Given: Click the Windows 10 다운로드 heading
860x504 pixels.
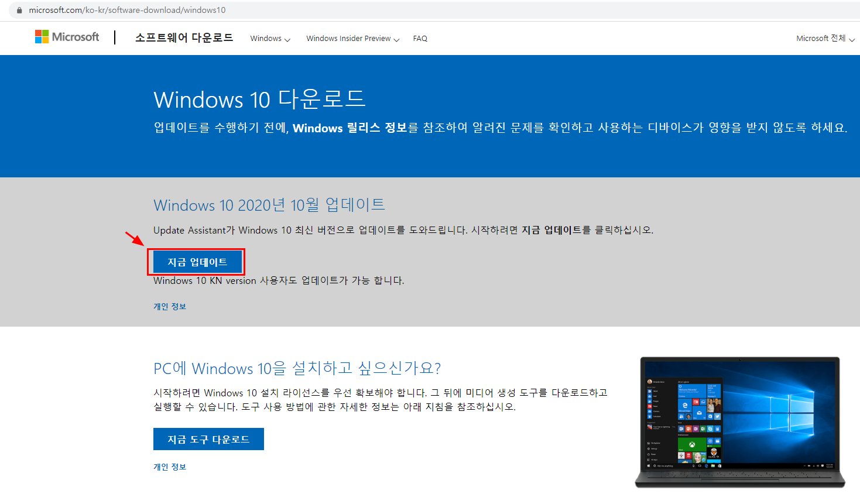Looking at the screenshot, I should [259, 100].
